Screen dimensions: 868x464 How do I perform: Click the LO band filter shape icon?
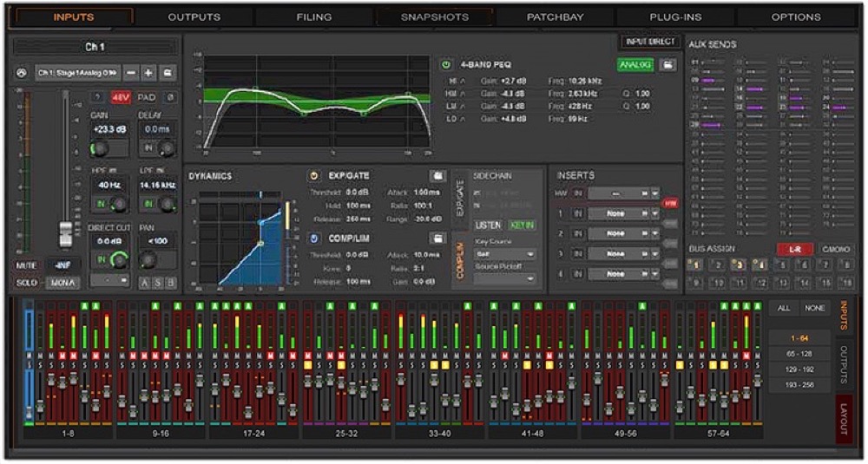click(461, 119)
